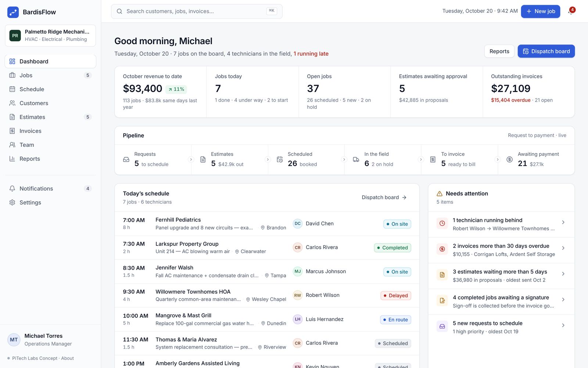Viewport: 588px width, 368px height.
Task: Click the En route badge for Luis Hernandez
Action: click(x=395, y=320)
